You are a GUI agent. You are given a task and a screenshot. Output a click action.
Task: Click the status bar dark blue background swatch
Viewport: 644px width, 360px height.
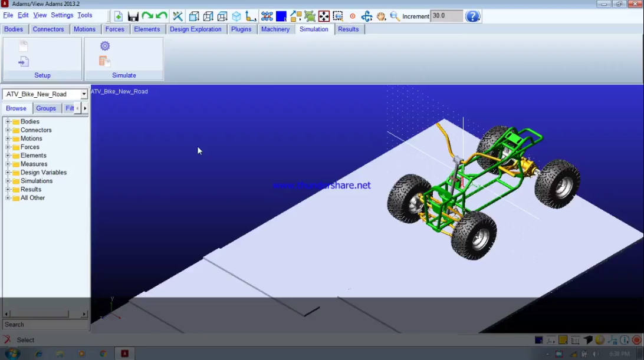coord(538,340)
